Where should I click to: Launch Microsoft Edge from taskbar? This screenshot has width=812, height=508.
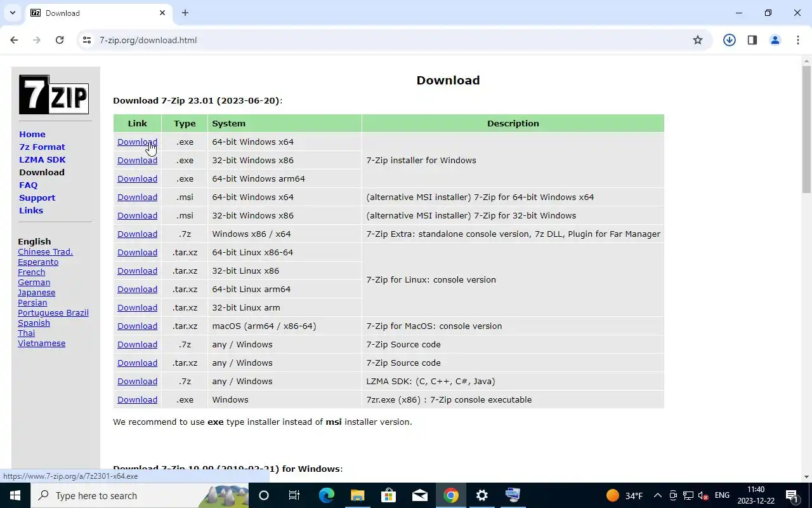click(326, 495)
